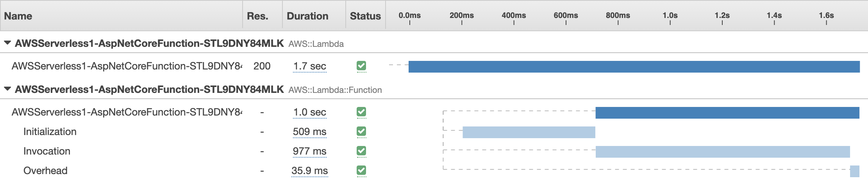Image resolution: width=868 pixels, height=185 pixels.
Task: Click the Status column header
Action: (x=365, y=16)
